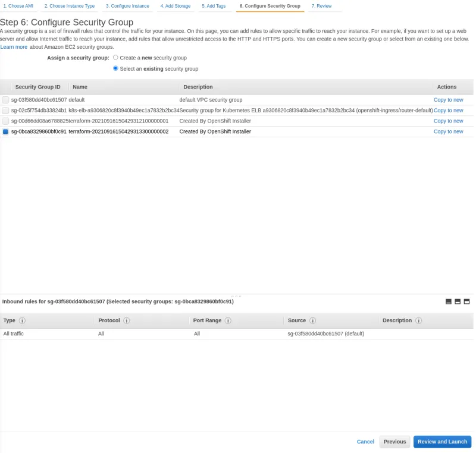Screen dimensions: 476x453
Task: Click the rules Description column info icon
Action: tap(419, 320)
